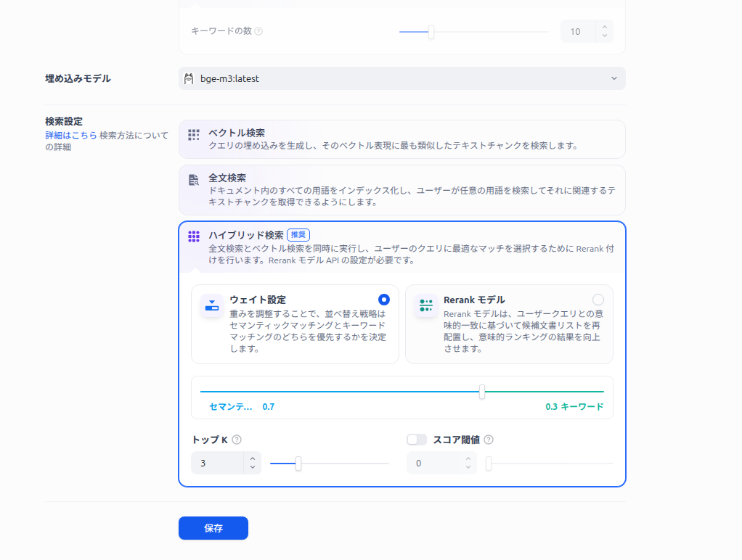The height and width of the screenshot is (560, 742).
Task: Click the ウェイト設定 icon
Action: (x=211, y=305)
